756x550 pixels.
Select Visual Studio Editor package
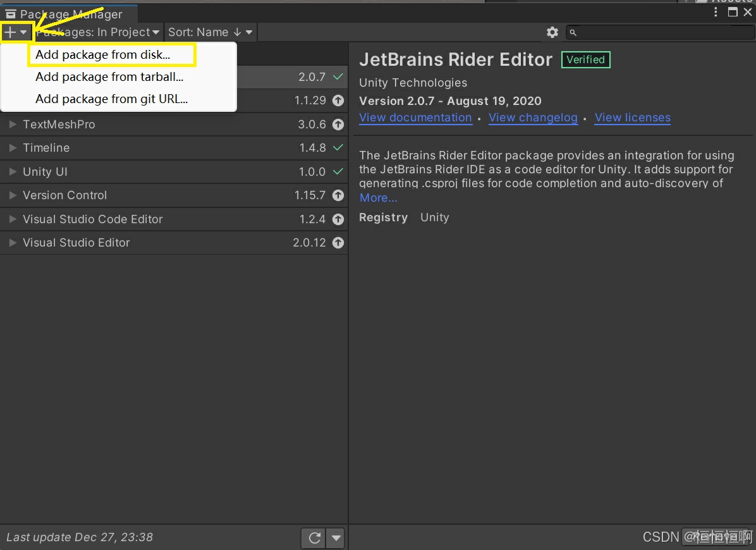tap(174, 243)
